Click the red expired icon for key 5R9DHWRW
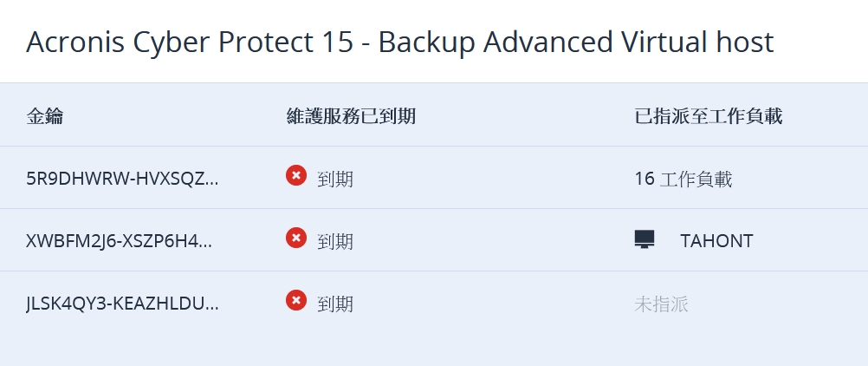 click(x=296, y=176)
